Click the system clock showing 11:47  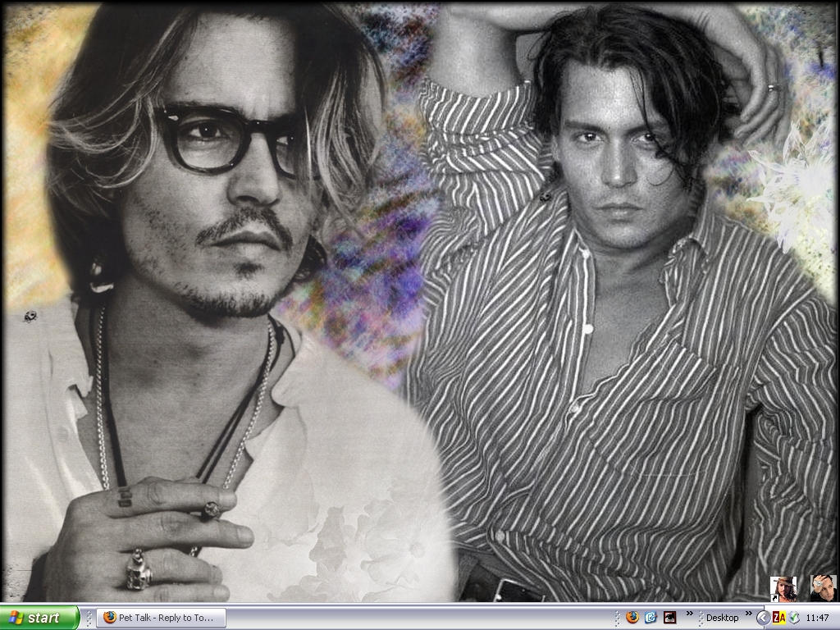817,618
